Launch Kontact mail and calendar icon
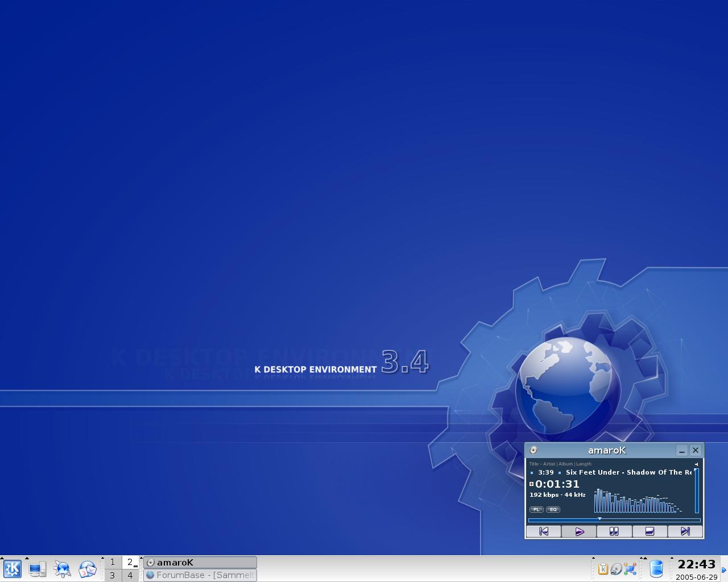The width and height of the screenshot is (728, 582). coord(88,569)
